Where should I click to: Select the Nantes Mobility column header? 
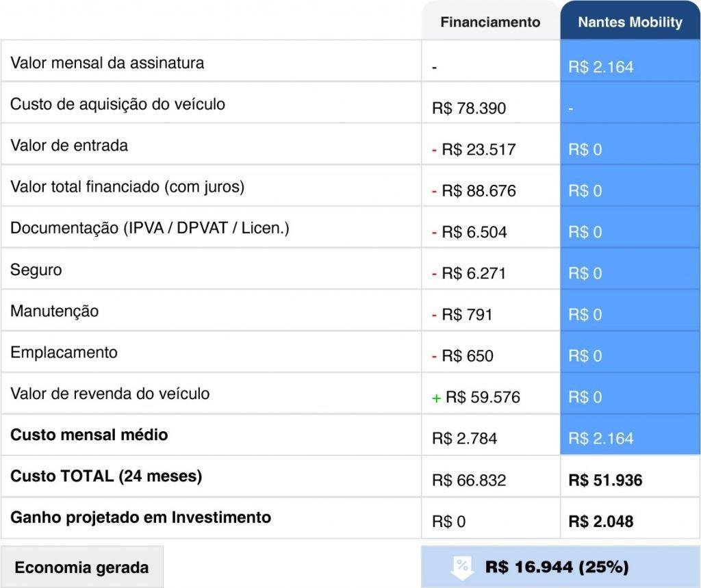(630, 22)
